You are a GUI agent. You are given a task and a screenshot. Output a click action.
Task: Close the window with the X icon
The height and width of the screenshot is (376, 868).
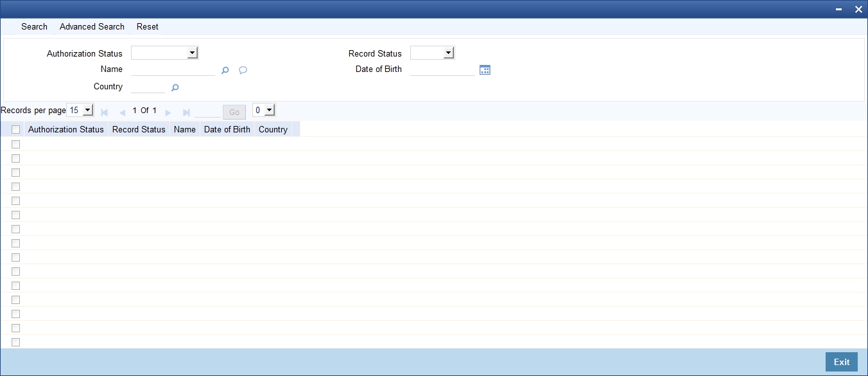[858, 9]
